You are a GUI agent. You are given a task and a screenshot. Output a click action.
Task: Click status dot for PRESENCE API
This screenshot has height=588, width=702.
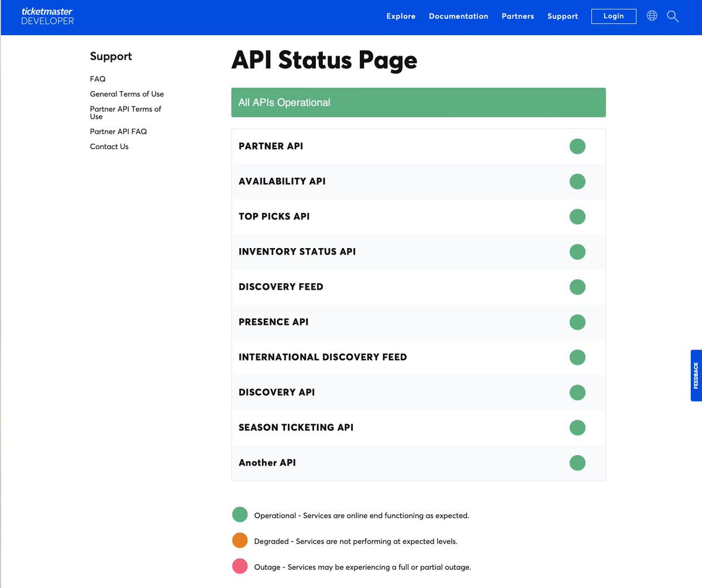(x=577, y=322)
